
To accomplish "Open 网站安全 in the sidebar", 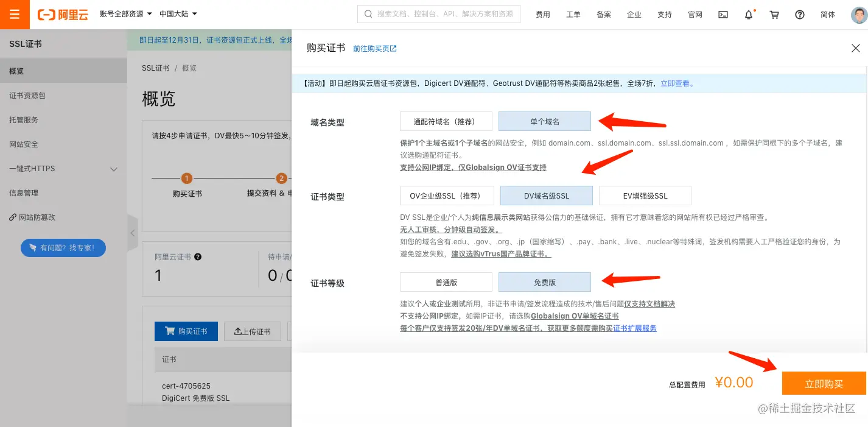I will coord(63,144).
